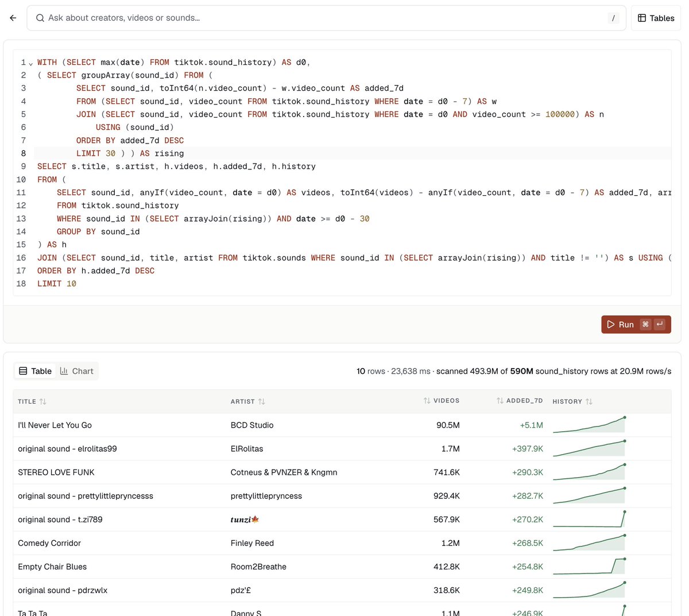Click the I'll Never Let You Go title
Image resolution: width=689 pixels, height=616 pixels.
coord(55,425)
